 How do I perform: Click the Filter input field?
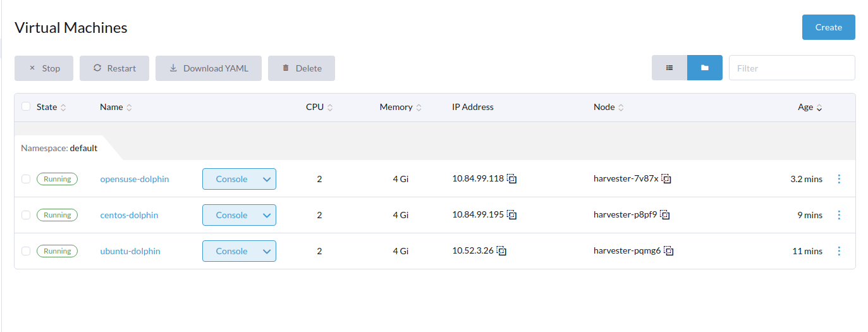792,68
